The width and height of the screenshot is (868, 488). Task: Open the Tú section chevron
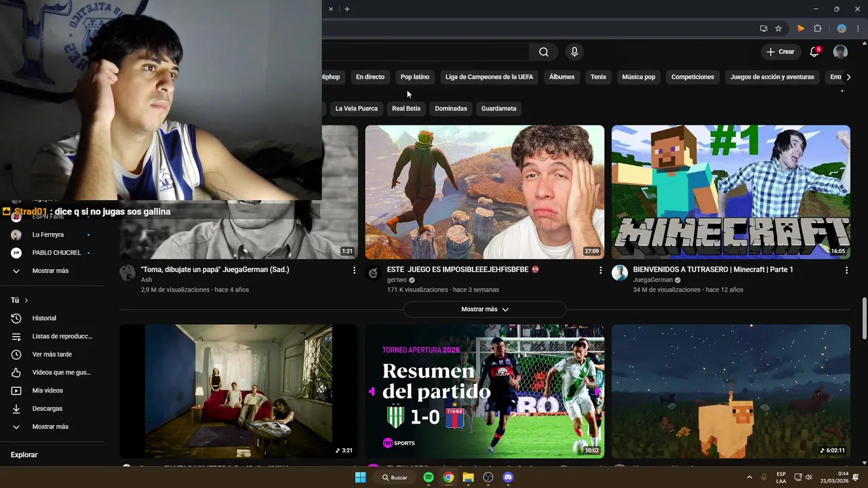click(x=26, y=300)
